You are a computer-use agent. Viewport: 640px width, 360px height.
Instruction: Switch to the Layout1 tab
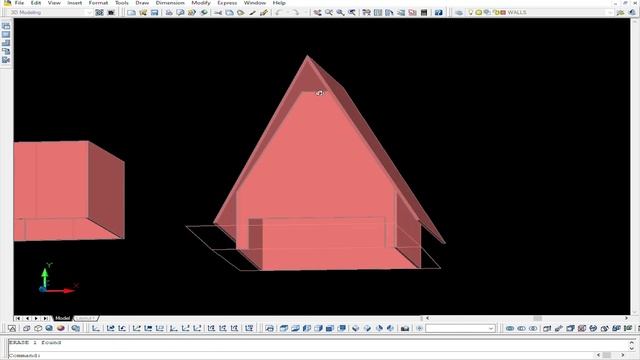[86, 318]
